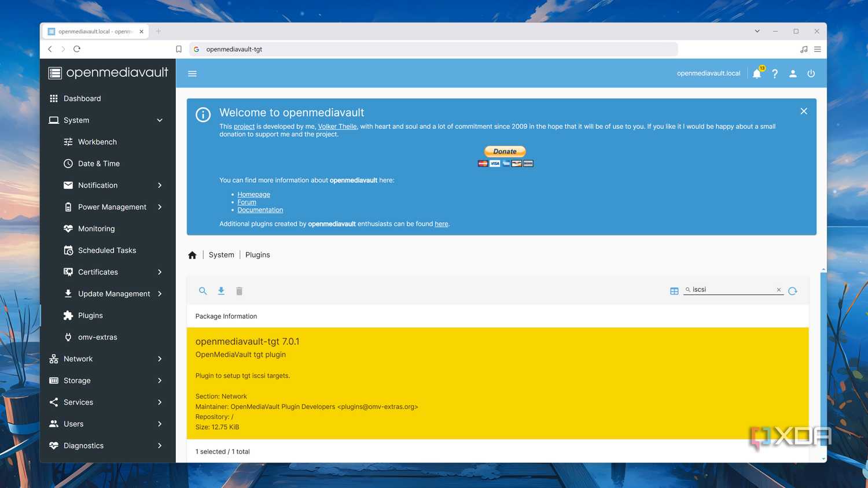Check for new plugins with magnifier icon
Screen dimensions: 868x488
click(x=203, y=291)
